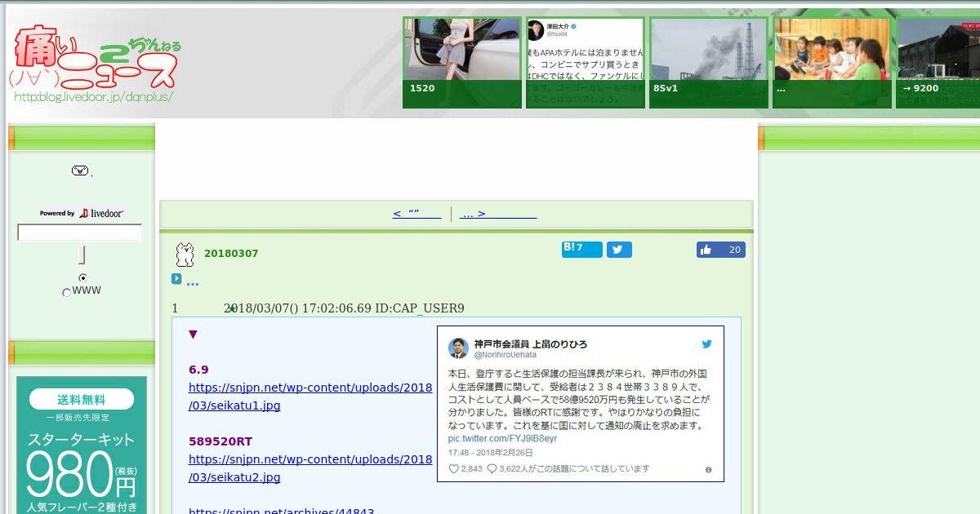Open the children photo thumbnail
The image size is (980, 514).
click(832, 63)
